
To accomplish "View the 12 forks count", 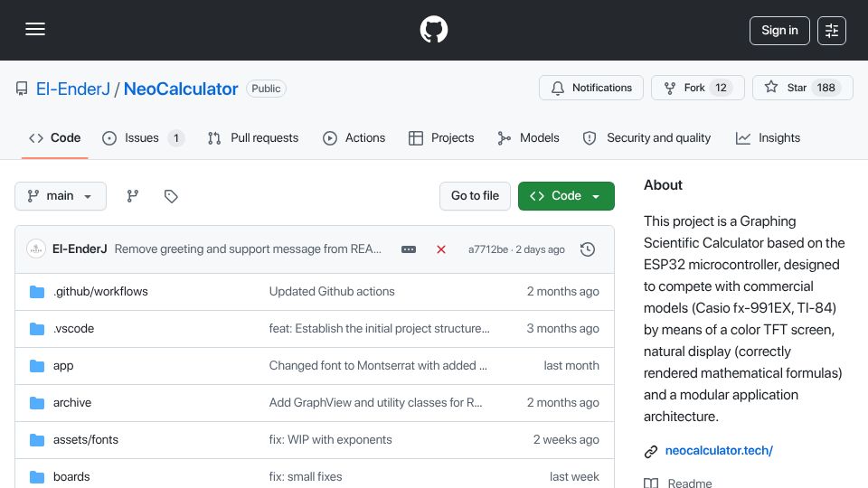I will [721, 88].
